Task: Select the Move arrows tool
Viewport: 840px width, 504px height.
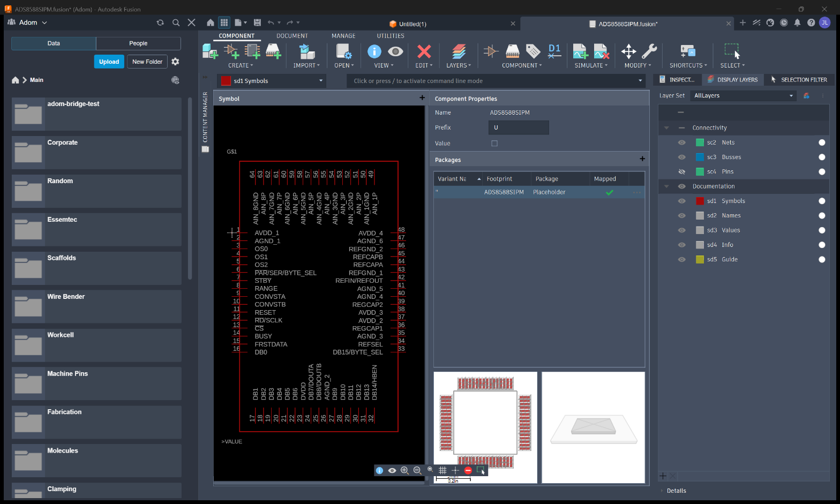Action: [628, 51]
